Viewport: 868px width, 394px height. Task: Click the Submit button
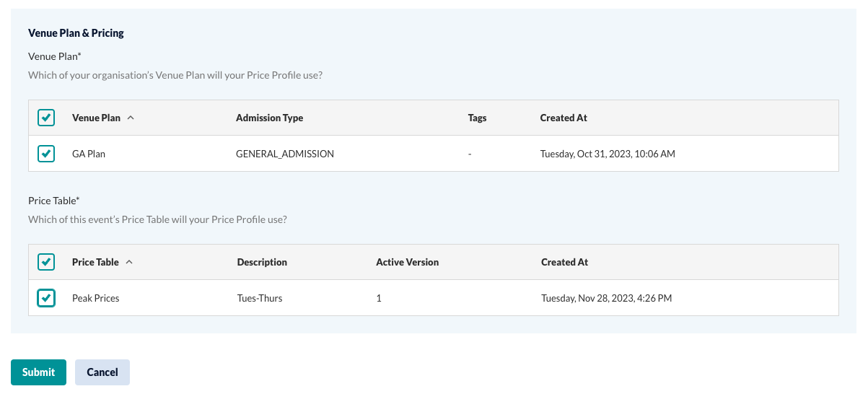[38, 372]
